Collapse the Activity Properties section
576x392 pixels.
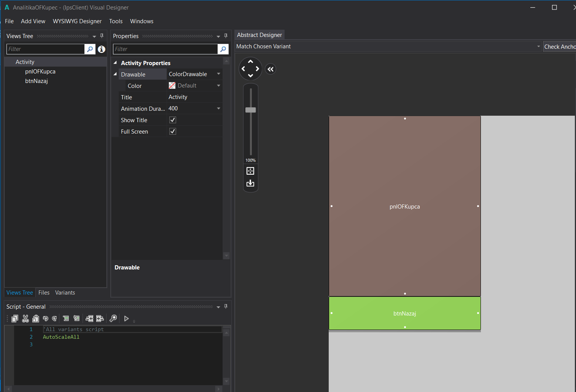pos(115,62)
